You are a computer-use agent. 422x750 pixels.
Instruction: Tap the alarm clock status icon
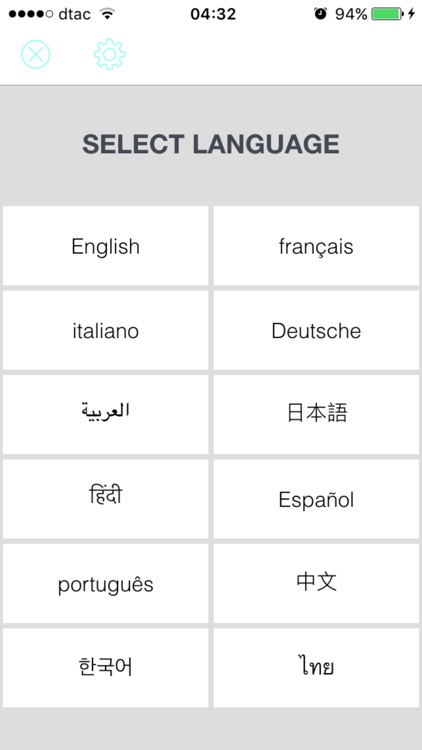click(x=320, y=14)
